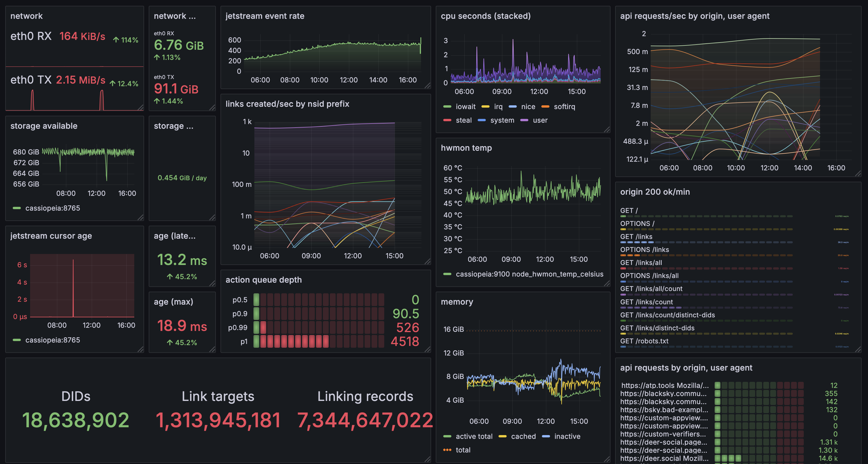Viewport: 868px width, 464px height.
Task: Click the resize handle icon on storage available panel
Action: point(141,217)
